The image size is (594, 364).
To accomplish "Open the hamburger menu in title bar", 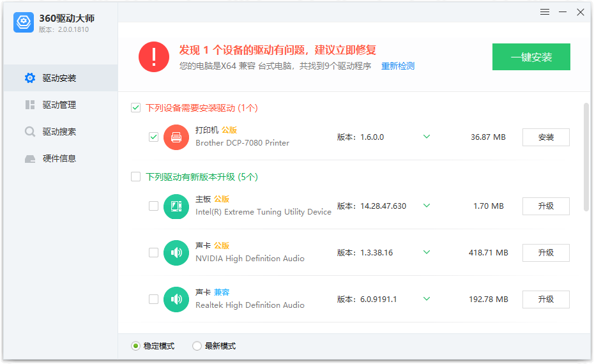I will coord(545,12).
